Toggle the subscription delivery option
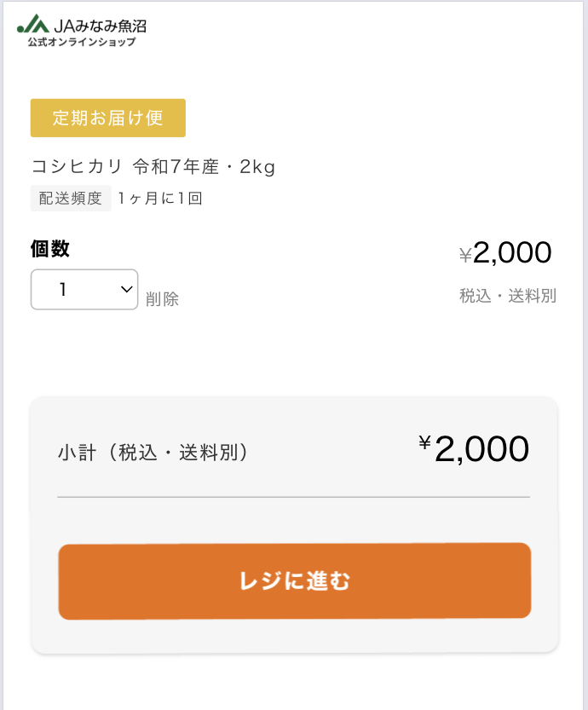Image resolution: width=588 pixels, height=710 pixels. (x=108, y=118)
